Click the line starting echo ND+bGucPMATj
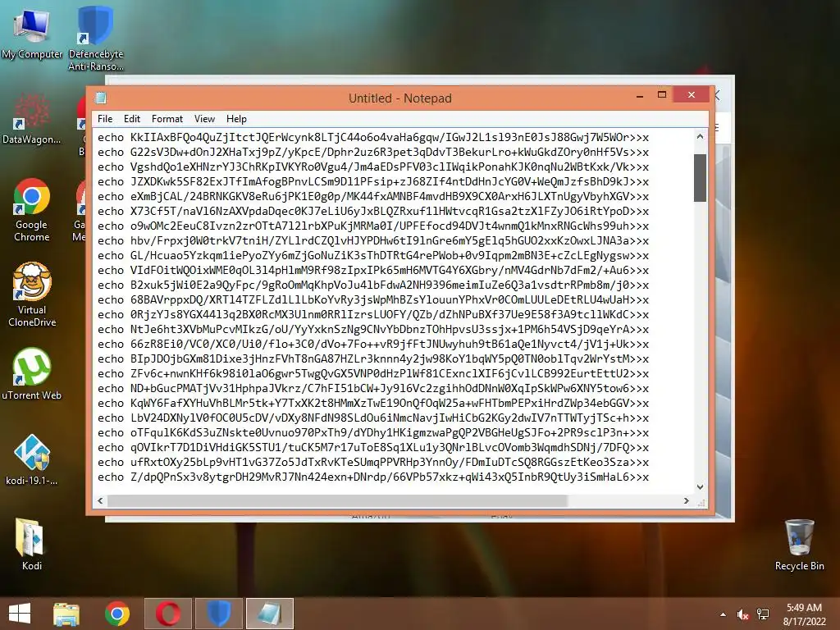The image size is (840, 630). [x=373, y=388]
